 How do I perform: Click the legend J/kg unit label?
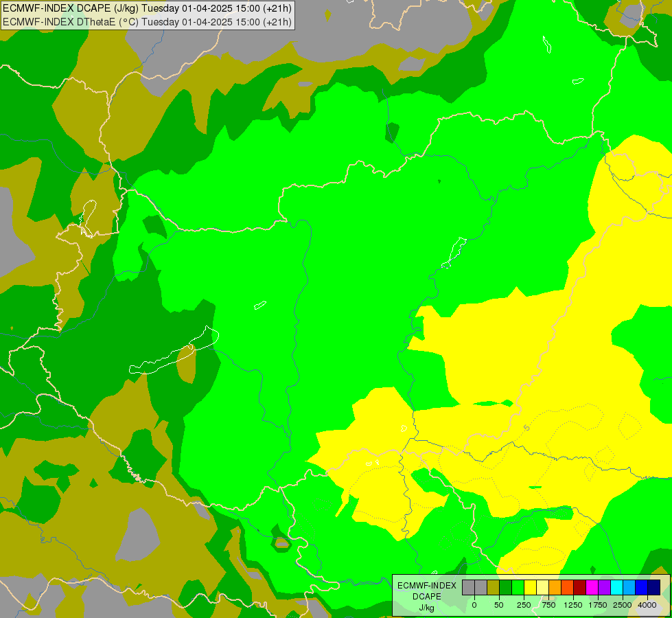coord(426,608)
